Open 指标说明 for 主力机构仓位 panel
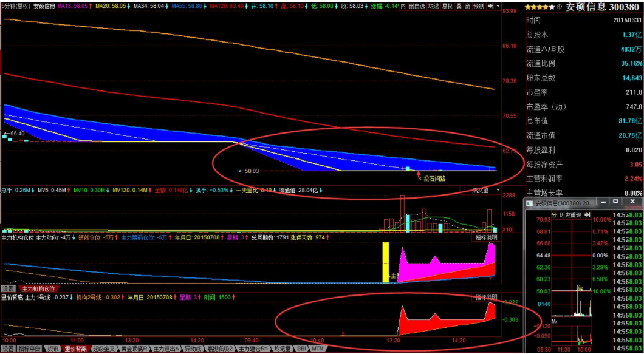 click(486, 238)
